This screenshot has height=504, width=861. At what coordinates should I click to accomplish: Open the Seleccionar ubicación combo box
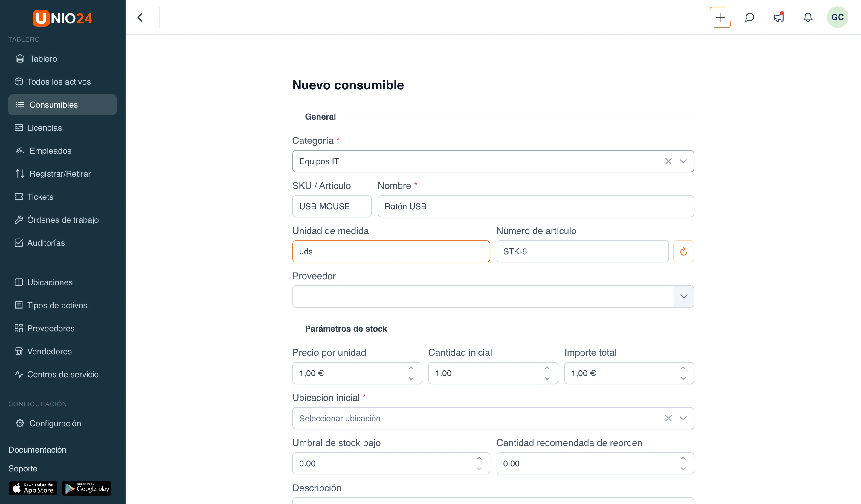tap(493, 418)
